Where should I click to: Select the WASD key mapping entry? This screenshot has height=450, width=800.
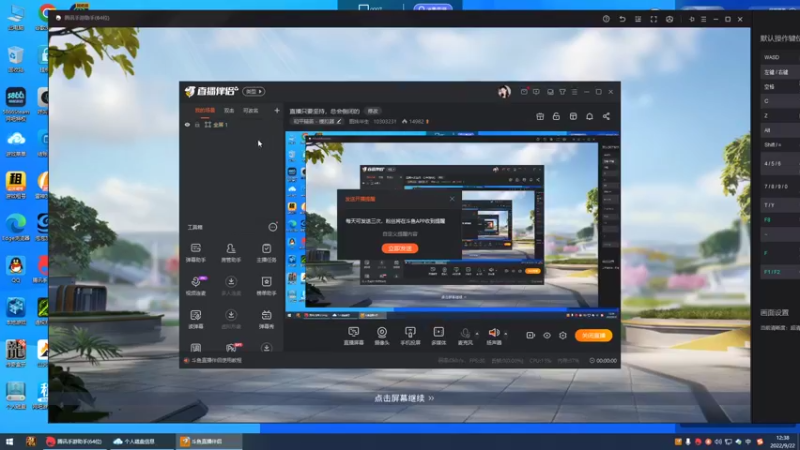coord(781,57)
